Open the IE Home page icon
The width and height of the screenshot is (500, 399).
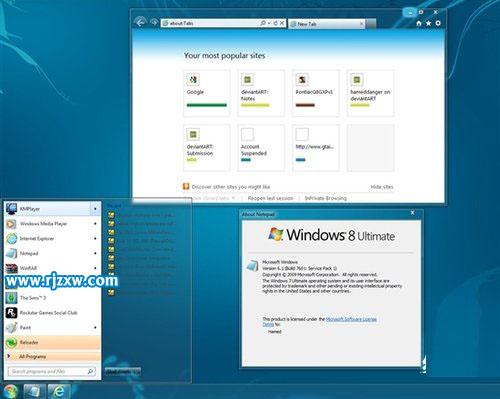point(419,23)
